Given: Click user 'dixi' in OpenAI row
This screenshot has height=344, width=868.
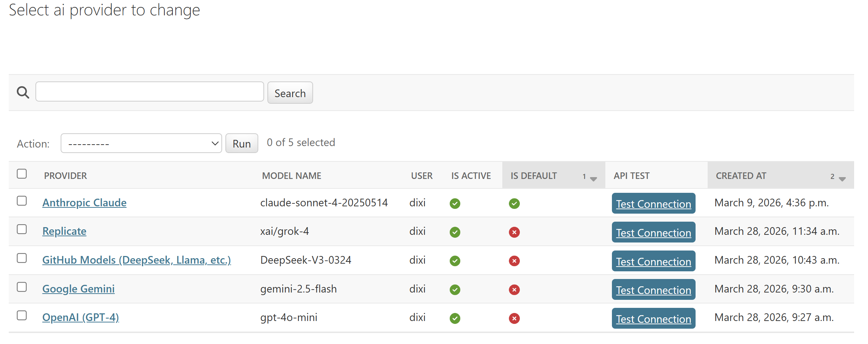Looking at the screenshot, I should pyautogui.click(x=418, y=317).
